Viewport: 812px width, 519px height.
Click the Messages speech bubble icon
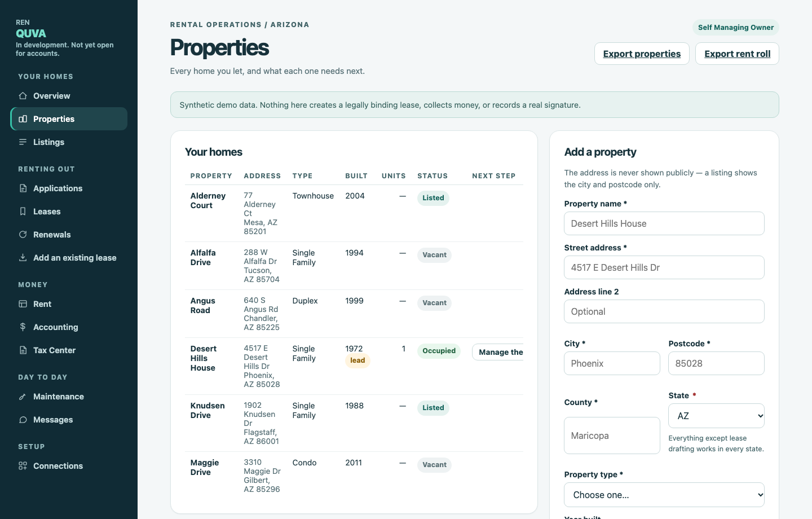[23, 420]
